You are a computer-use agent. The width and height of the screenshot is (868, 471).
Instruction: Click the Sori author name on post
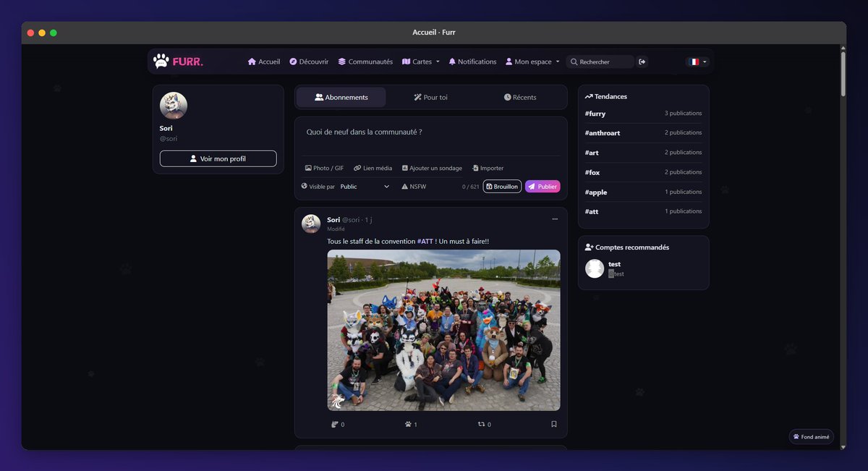[x=333, y=219]
